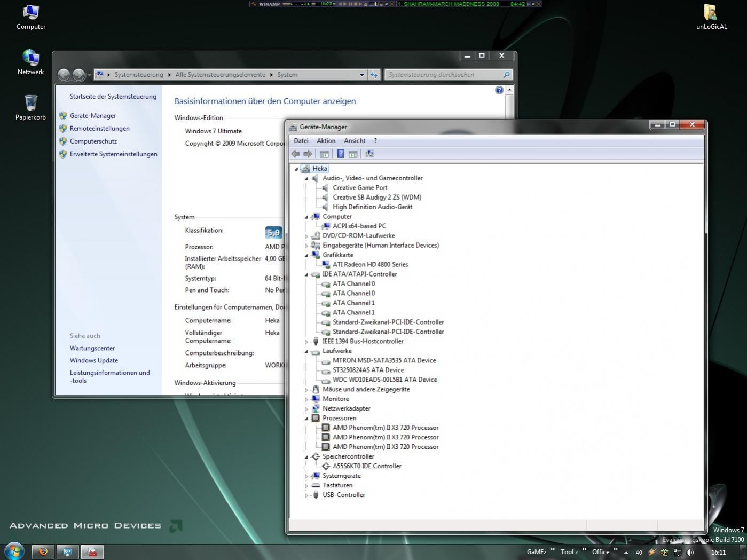The width and height of the screenshot is (747, 560).
Task: Select Creative SB Audigy 2 ZS (WDM)
Action: pyautogui.click(x=377, y=197)
